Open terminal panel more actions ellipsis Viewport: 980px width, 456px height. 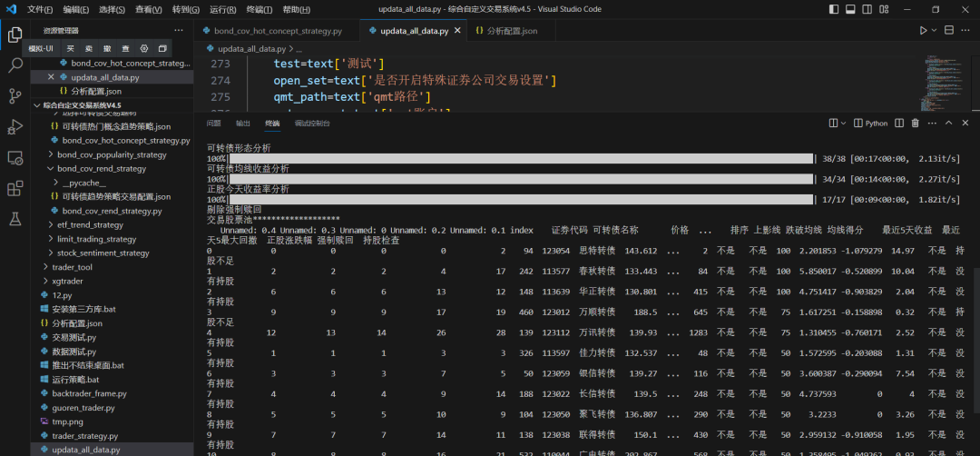[932, 124]
